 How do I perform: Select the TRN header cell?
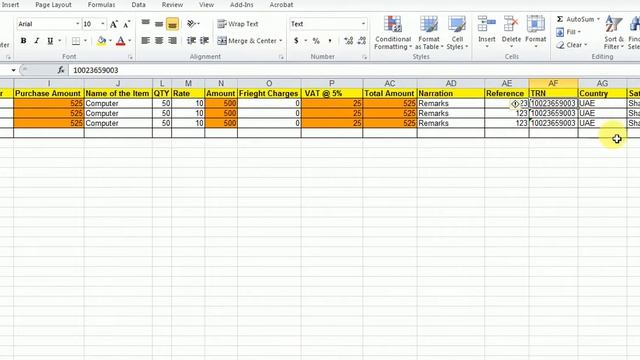[x=553, y=93]
